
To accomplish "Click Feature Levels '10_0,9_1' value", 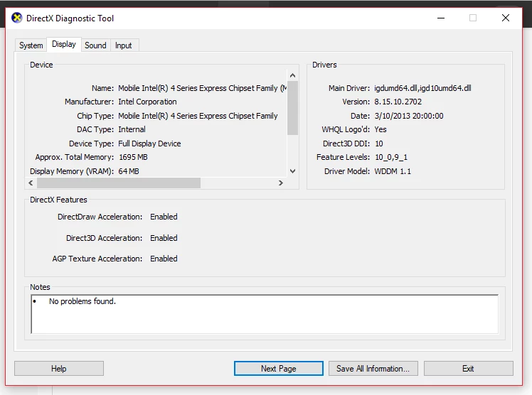I will (x=391, y=157).
